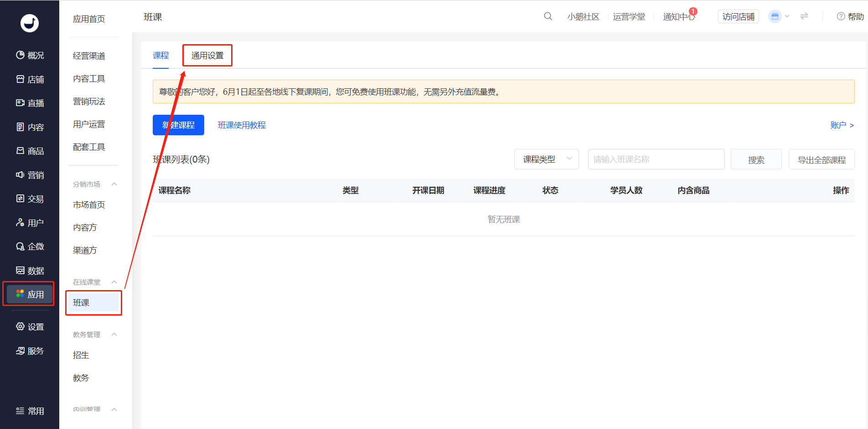The image size is (868, 429).
Task: Open 应用首页 in the app menu
Action: click(x=89, y=19)
